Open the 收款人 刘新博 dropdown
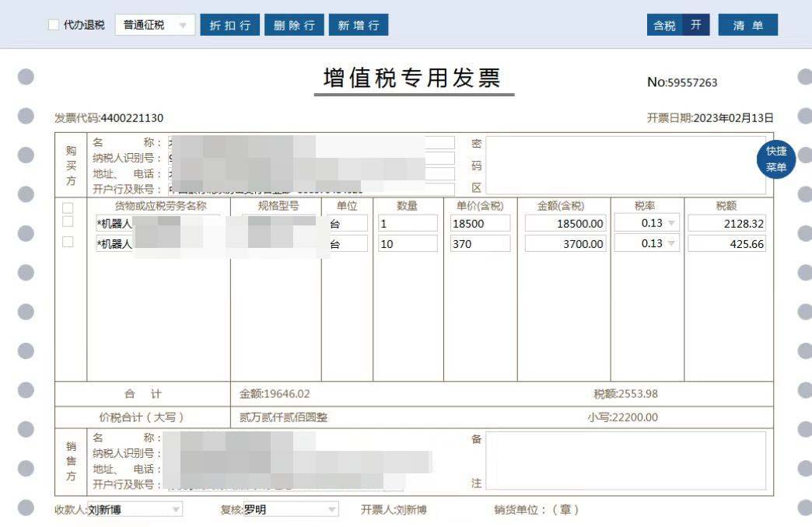Image resolution: width=812 pixels, height=527 pixels. tap(176, 510)
